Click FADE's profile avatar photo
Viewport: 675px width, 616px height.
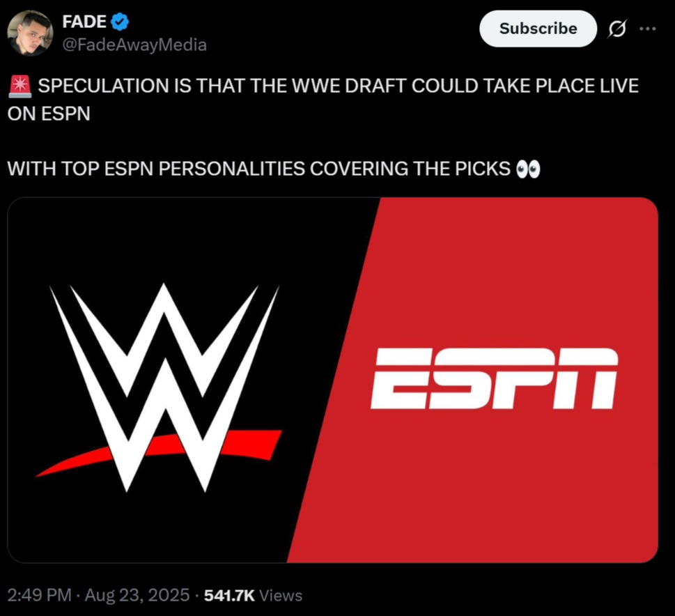(x=30, y=33)
